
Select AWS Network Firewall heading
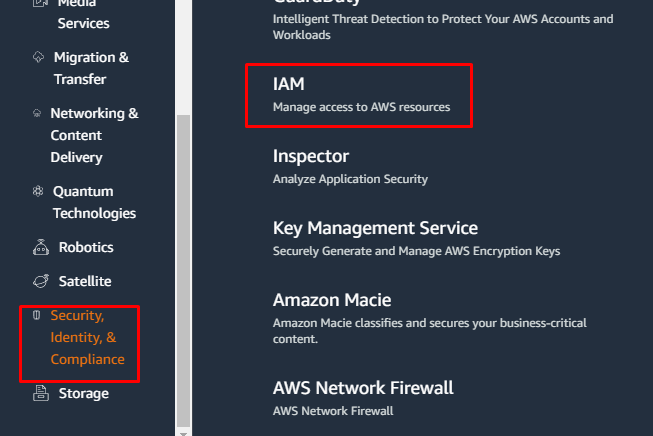(363, 387)
